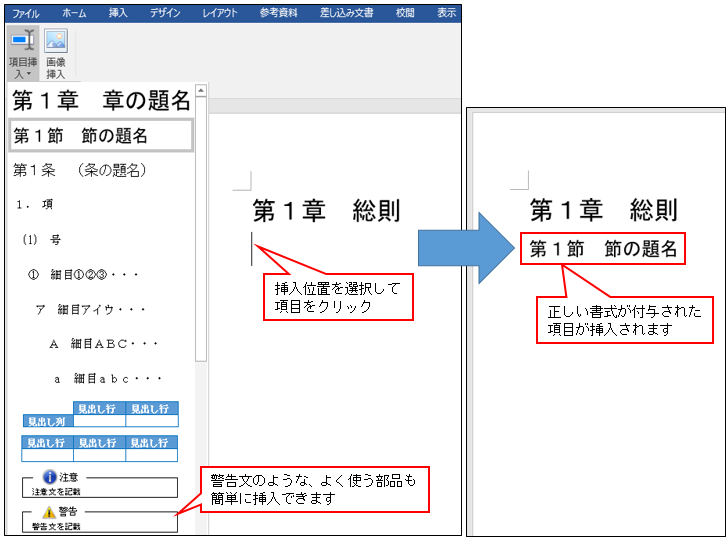726x537 pixels.
Task: Pick the (1) 号 list item
Action: pyautogui.click(x=41, y=240)
